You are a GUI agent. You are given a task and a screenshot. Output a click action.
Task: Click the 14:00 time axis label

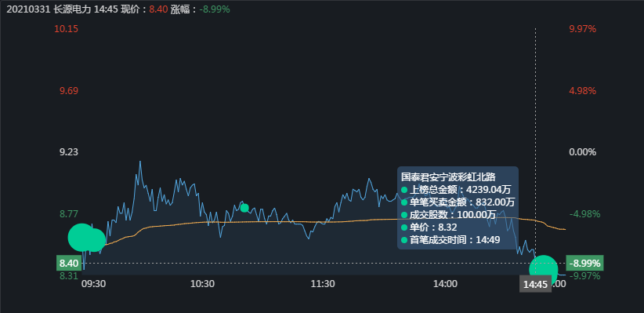tap(445, 284)
